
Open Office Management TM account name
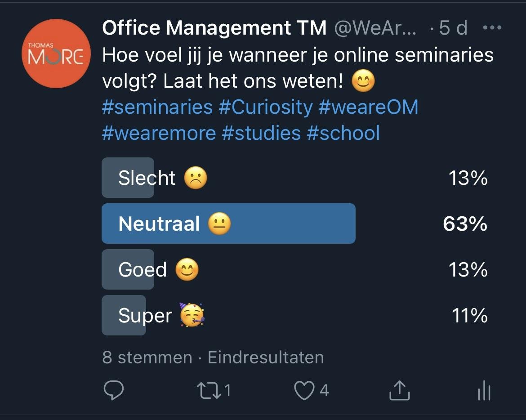[x=214, y=28]
